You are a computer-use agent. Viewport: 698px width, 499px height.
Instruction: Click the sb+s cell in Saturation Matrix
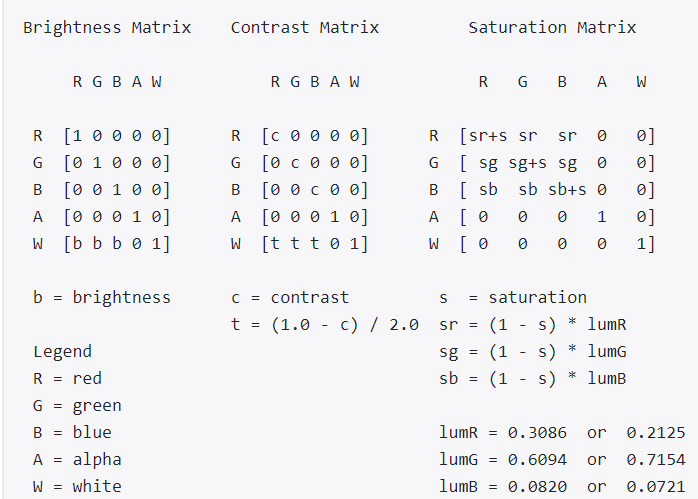click(568, 189)
